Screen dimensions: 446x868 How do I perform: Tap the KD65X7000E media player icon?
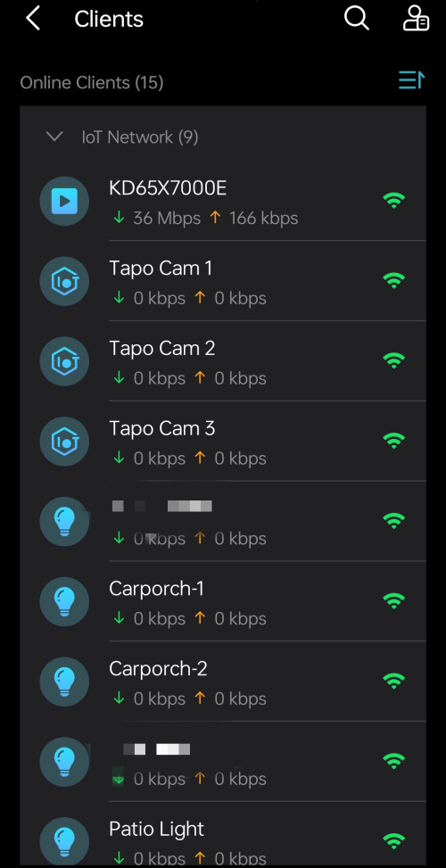[64, 202]
